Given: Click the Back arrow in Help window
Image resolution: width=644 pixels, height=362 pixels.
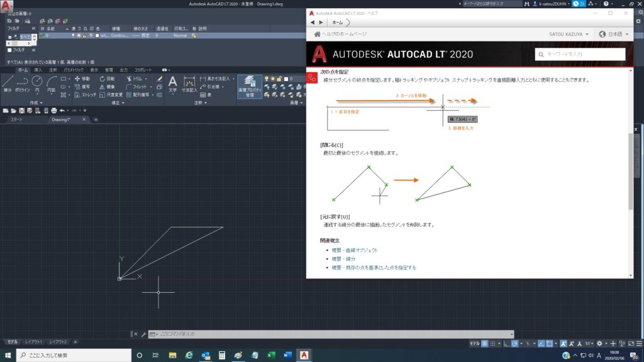Looking at the screenshot, I should click(313, 23).
